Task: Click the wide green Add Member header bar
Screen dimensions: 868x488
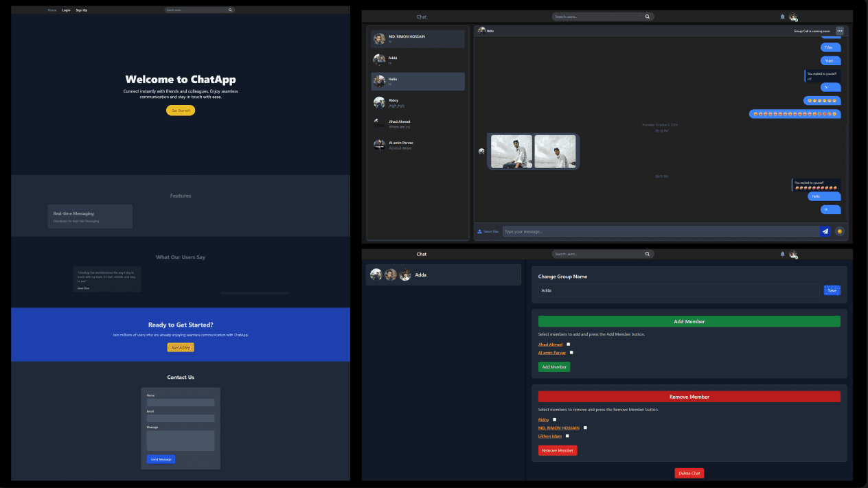Action: coord(689,321)
